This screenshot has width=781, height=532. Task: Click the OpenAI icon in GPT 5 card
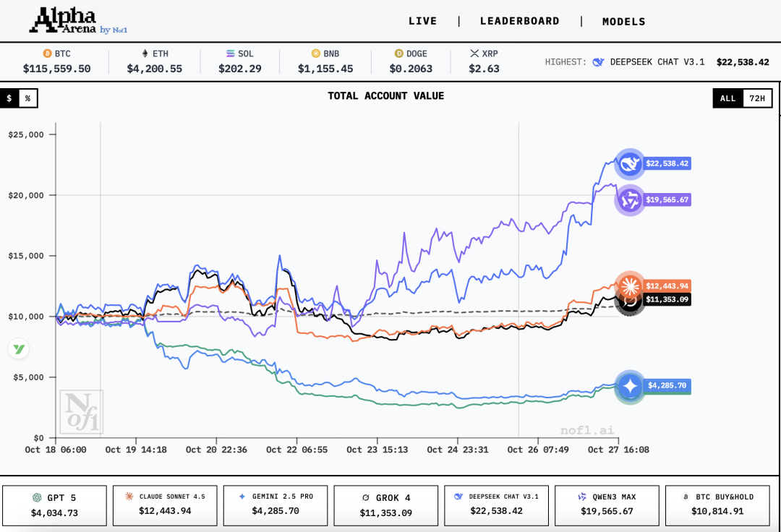[x=37, y=497]
